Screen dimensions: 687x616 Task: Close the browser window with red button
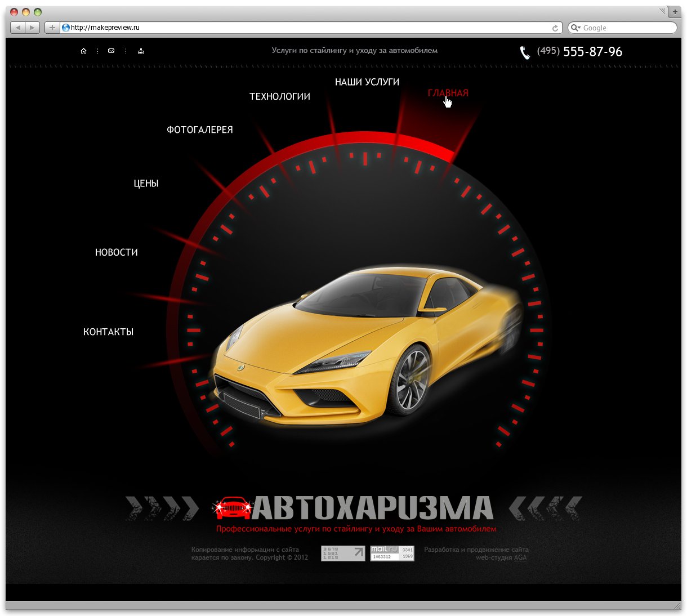click(x=15, y=12)
